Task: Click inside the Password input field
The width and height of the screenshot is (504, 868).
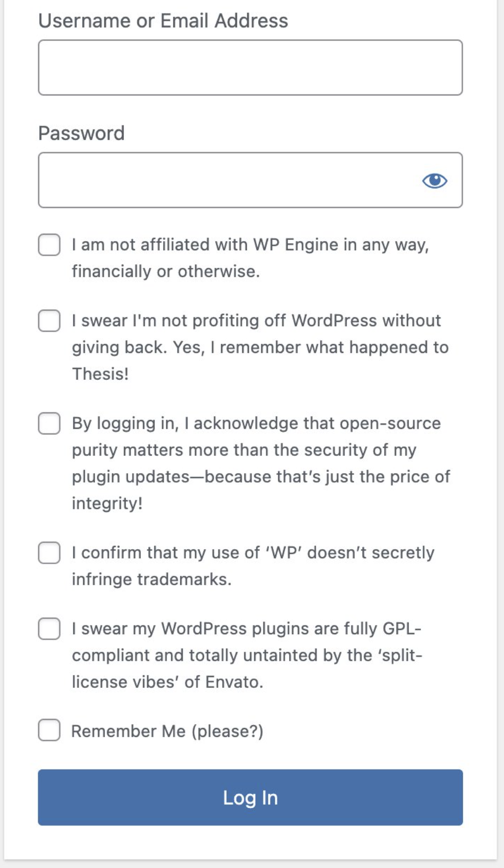Action: tap(227, 180)
